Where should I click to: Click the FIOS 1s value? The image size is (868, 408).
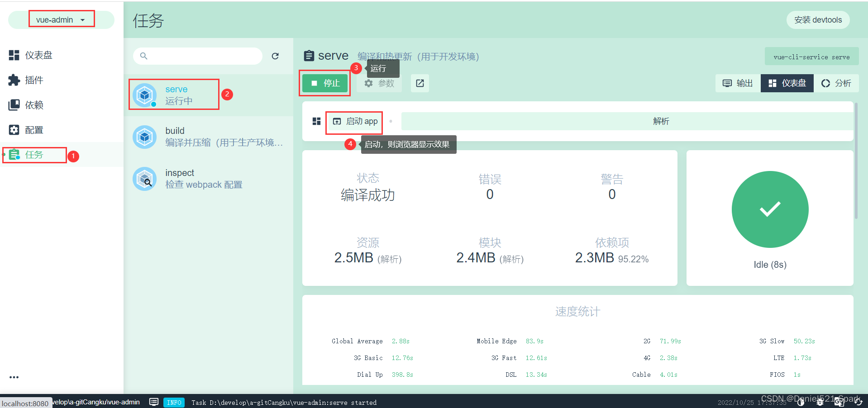(x=797, y=375)
